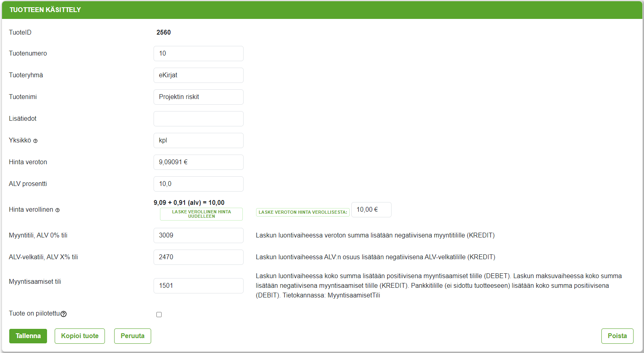
Task: Cancel editing with Peruuta button
Action: [x=133, y=336]
